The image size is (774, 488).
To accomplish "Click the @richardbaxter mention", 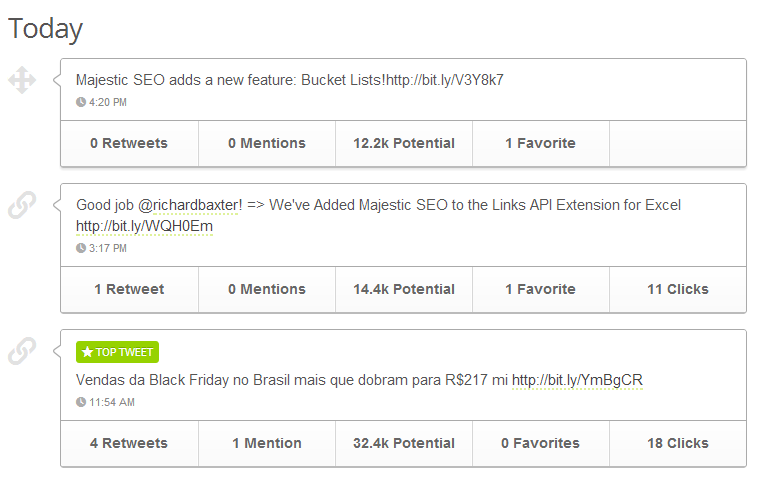I will click(190, 205).
